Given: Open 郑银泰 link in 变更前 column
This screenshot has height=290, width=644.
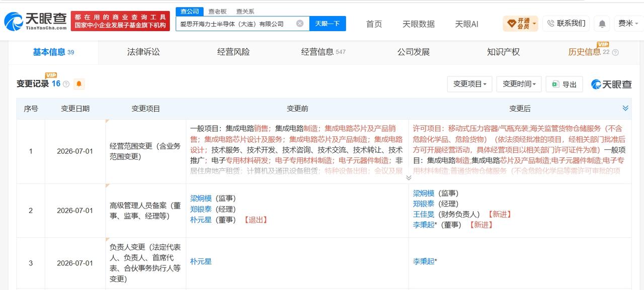Looking at the screenshot, I should coord(201,209).
